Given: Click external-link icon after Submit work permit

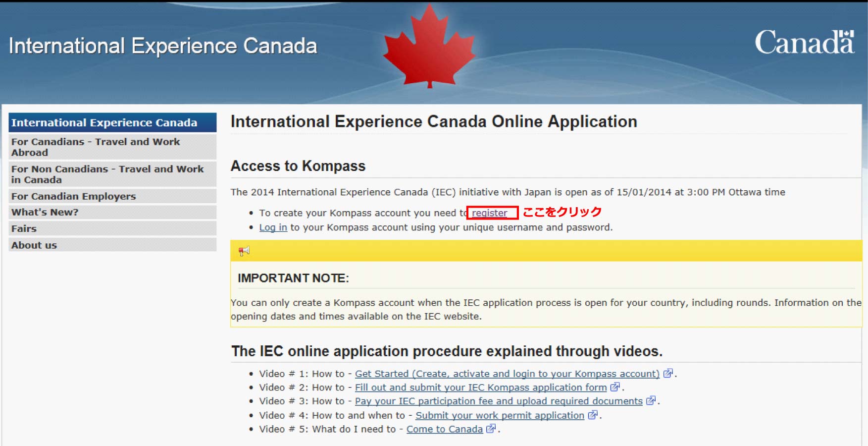Looking at the screenshot, I should (592, 415).
